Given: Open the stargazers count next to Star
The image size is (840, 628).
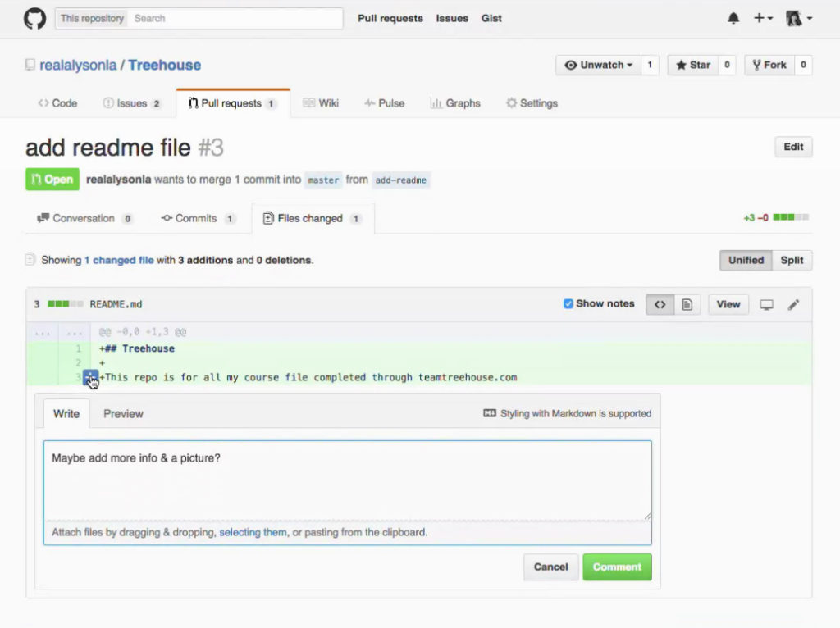Looking at the screenshot, I should (x=727, y=65).
